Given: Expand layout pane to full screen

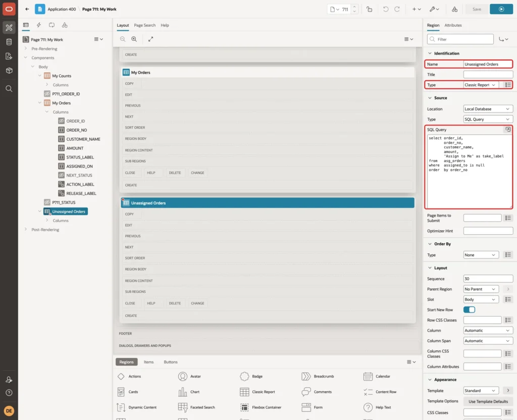Looking at the screenshot, I should 150,39.
